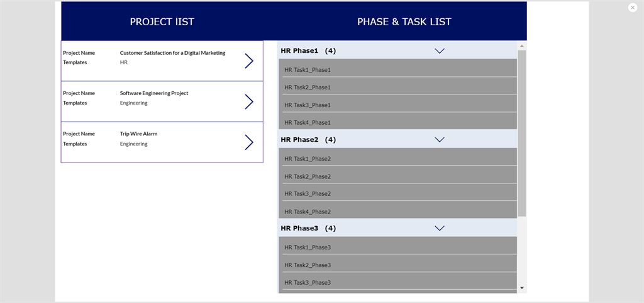This screenshot has width=644, height=303.
Task: Click the task list scrollbar thumb
Action: tap(522, 132)
